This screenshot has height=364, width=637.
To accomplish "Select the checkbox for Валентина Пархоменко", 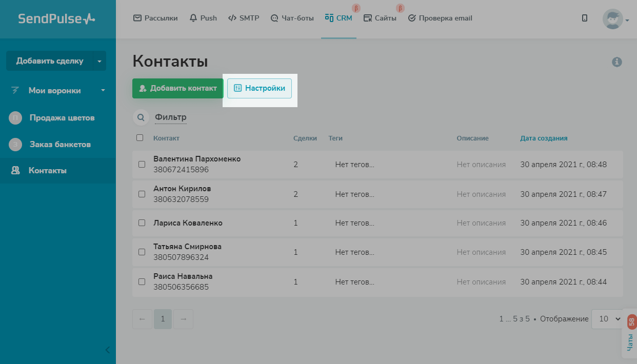I will click(142, 165).
